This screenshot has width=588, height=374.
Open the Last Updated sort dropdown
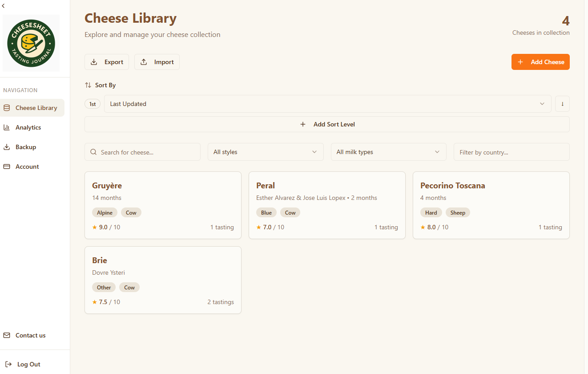point(327,104)
